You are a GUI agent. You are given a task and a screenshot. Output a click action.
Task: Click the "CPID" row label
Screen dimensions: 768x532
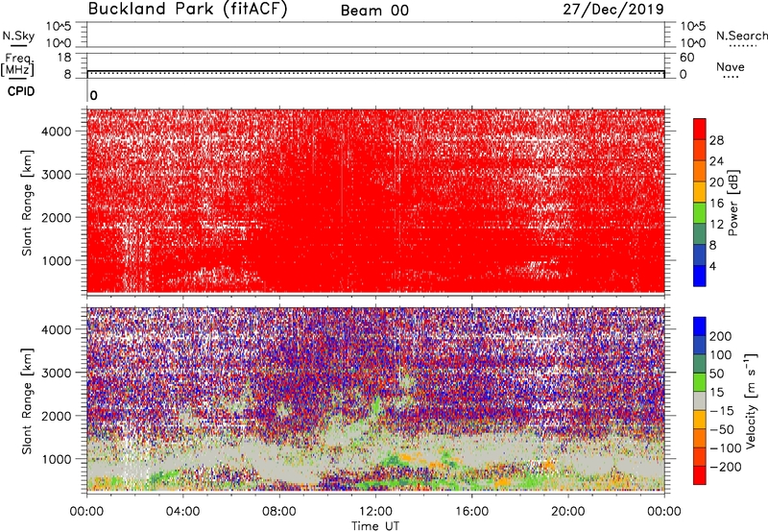21,91
